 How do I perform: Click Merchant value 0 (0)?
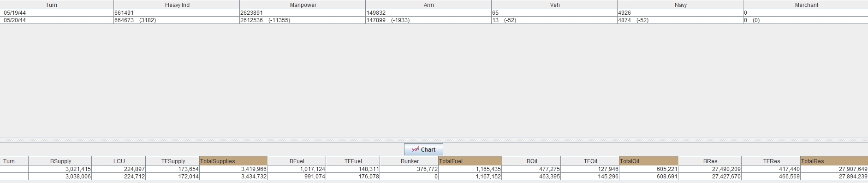click(x=752, y=20)
